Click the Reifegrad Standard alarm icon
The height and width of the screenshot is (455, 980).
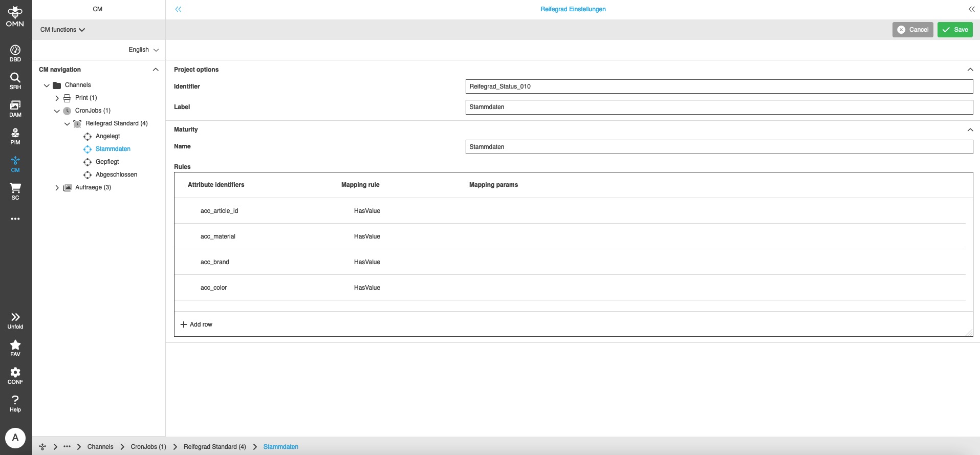[x=77, y=124]
